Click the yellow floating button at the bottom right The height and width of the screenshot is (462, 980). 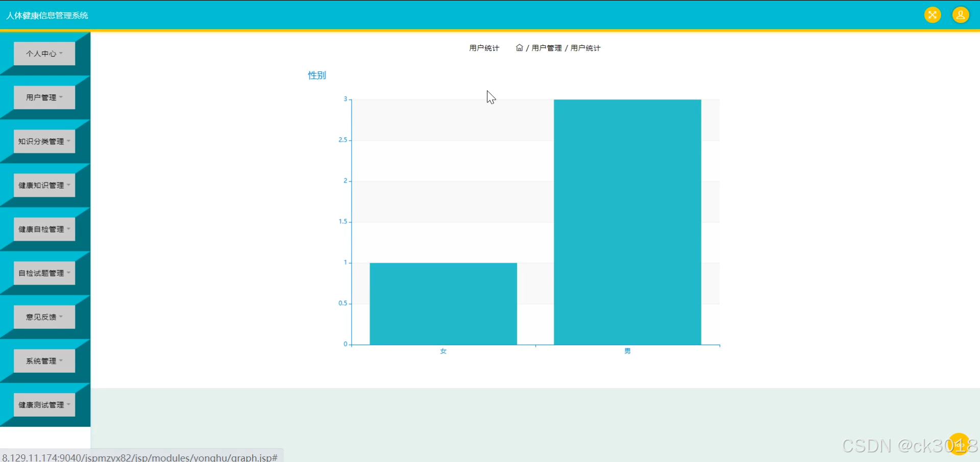[959, 444]
